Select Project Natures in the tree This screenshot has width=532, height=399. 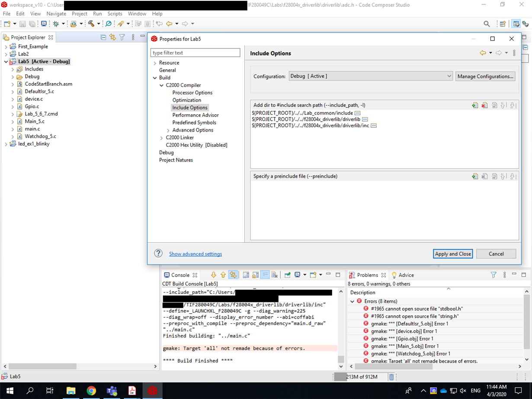(x=176, y=160)
